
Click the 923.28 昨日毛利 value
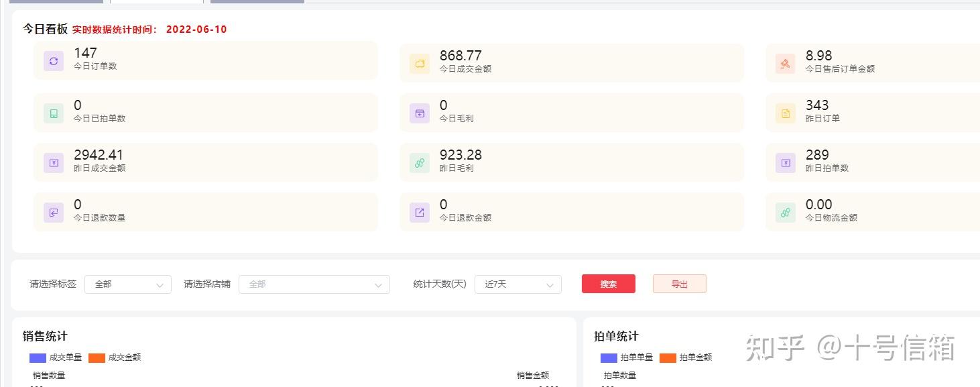coord(461,155)
